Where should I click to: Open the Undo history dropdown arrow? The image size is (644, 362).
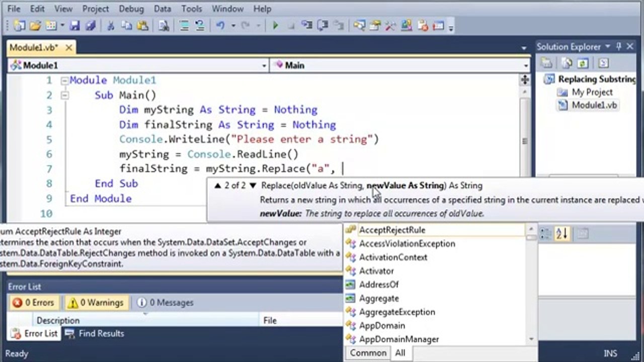click(233, 26)
